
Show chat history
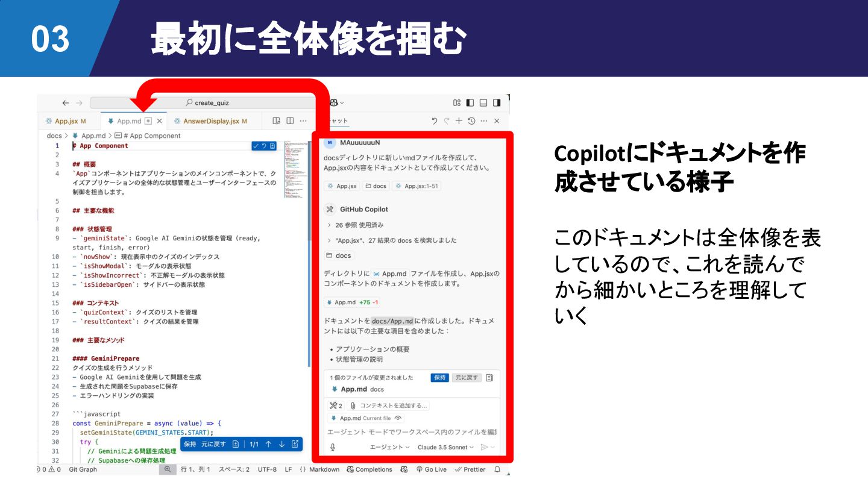(471, 121)
